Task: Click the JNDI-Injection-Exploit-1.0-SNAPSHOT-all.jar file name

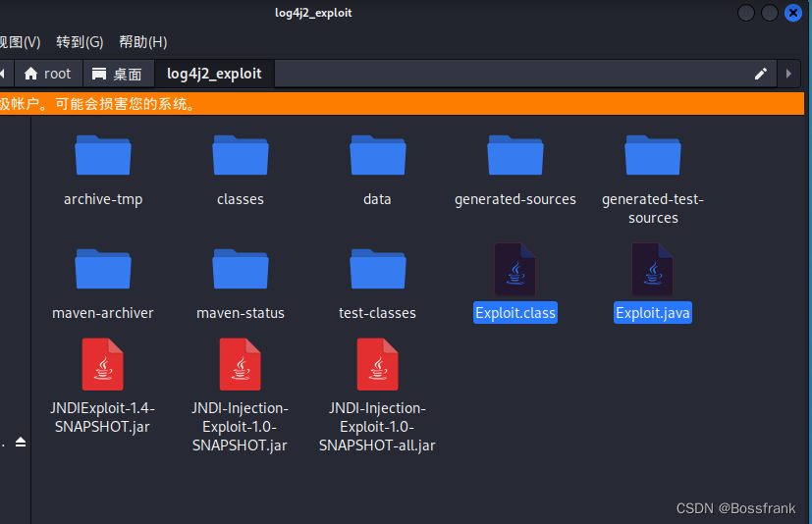Action: [377, 427]
